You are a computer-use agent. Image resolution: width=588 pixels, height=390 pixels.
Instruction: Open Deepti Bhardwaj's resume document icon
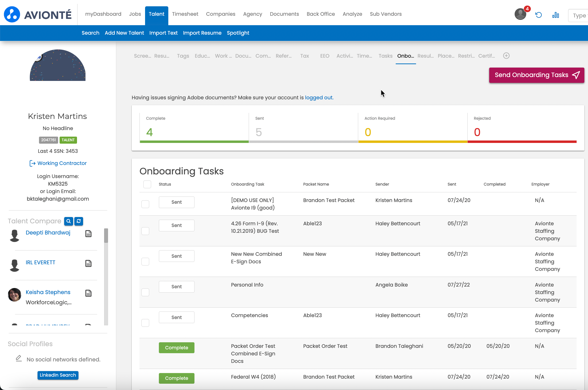[x=88, y=234]
